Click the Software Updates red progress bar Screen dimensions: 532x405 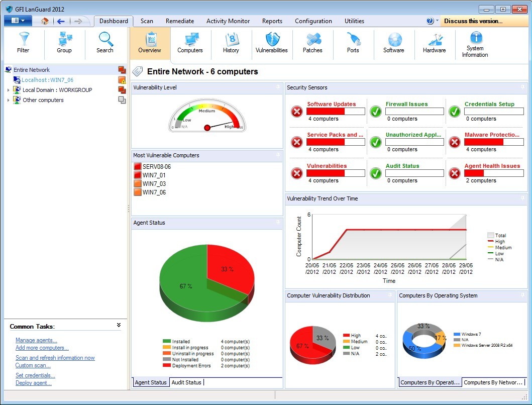tap(336, 112)
